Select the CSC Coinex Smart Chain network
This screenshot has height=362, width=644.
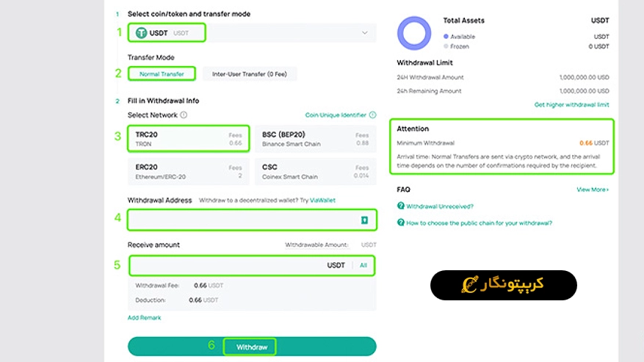316,172
